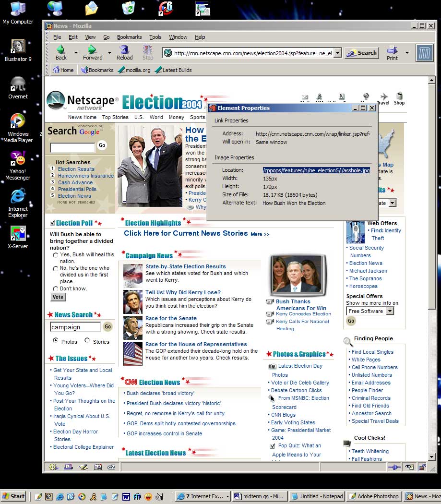Focus the Google search input field

tap(72, 147)
